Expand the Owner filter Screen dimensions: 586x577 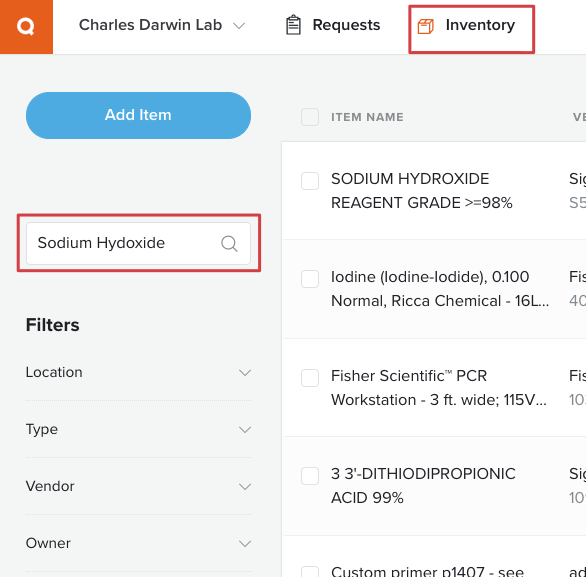pos(138,543)
